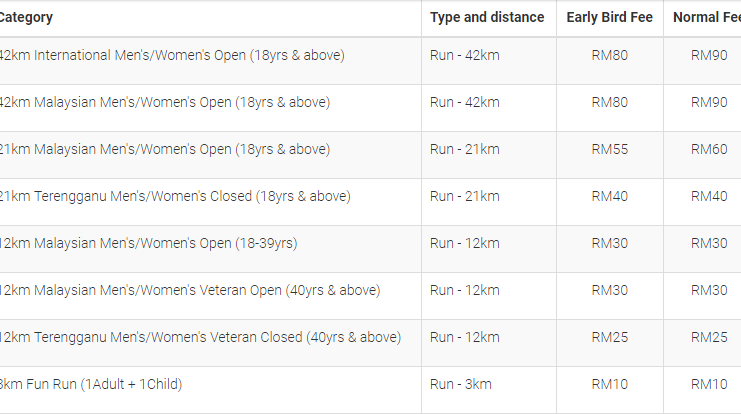The image size is (741, 414).
Task: Click the Run - 3km distance cell
Action: (461, 384)
